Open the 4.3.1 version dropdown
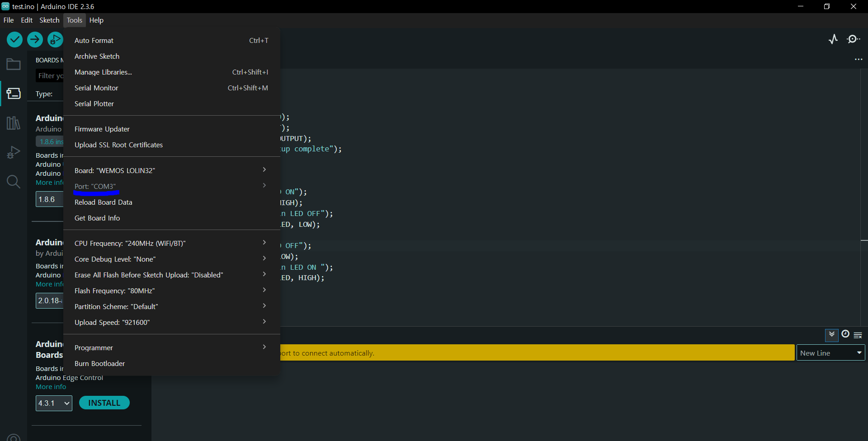Screen dimensions: 868x441 click(54, 403)
